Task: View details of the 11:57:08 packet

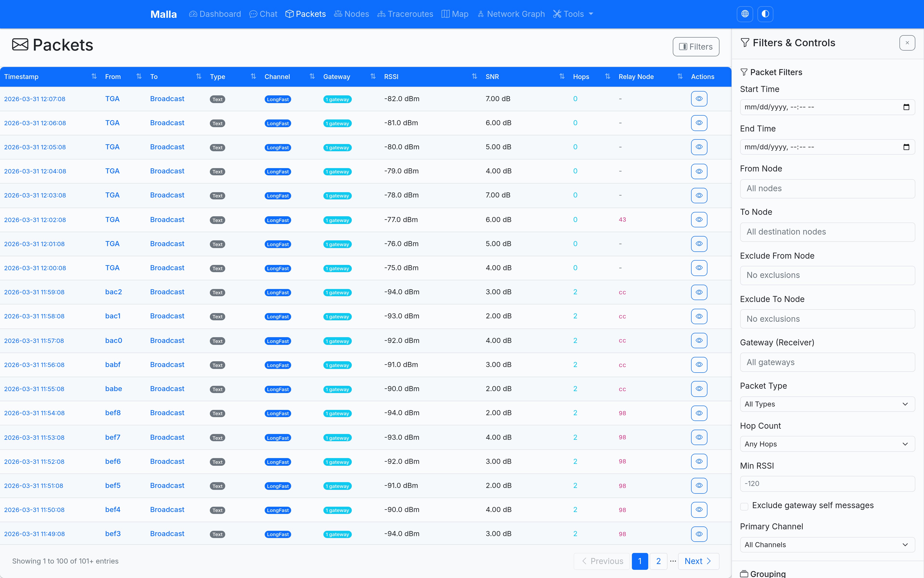Action: pyautogui.click(x=699, y=340)
